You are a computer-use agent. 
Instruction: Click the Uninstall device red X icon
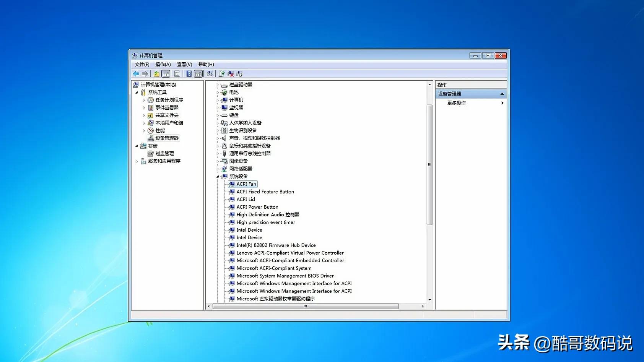[230, 74]
